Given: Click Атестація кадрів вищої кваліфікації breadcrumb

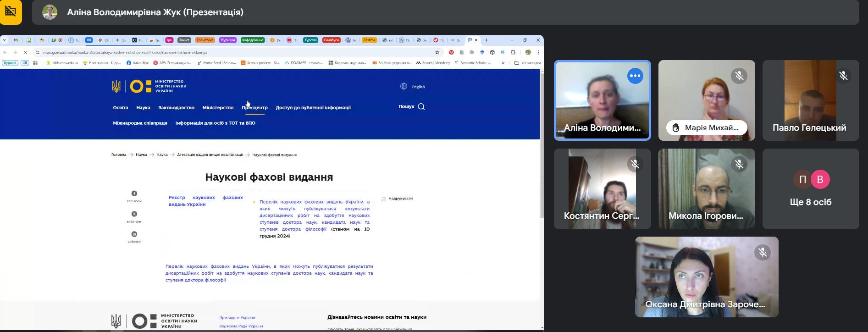Looking at the screenshot, I should [210, 155].
